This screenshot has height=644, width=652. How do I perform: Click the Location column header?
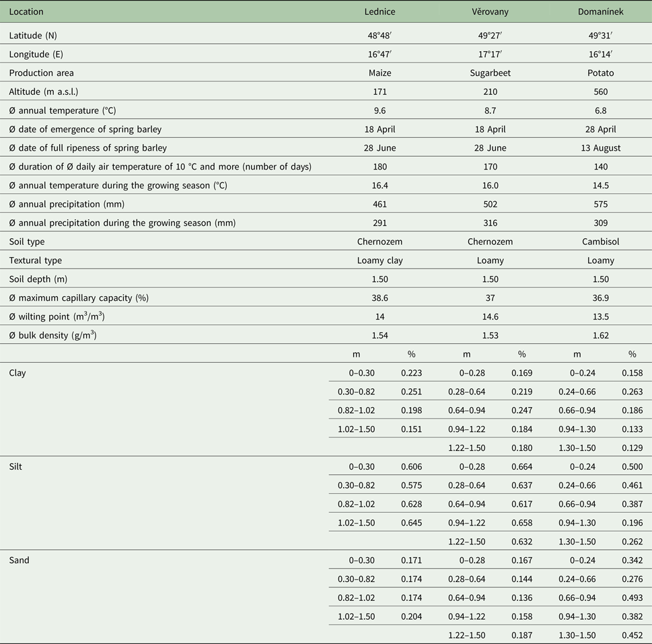[26, 12]
